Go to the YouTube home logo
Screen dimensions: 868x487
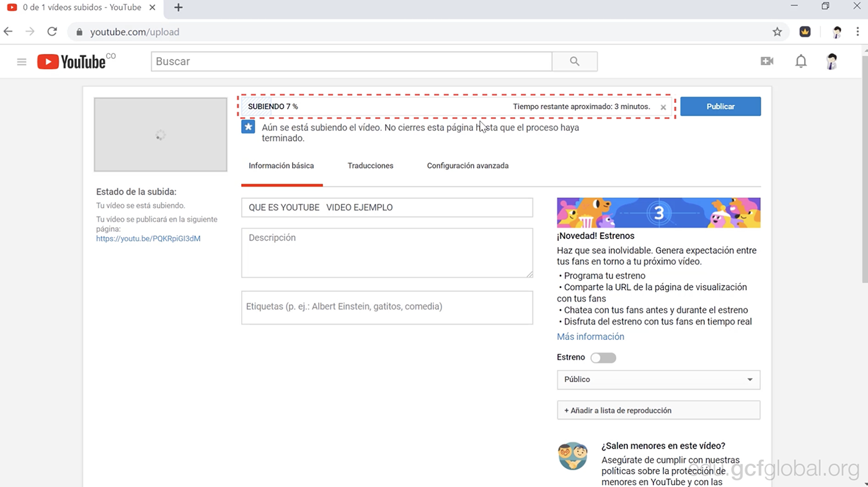(x=76, y=61)
